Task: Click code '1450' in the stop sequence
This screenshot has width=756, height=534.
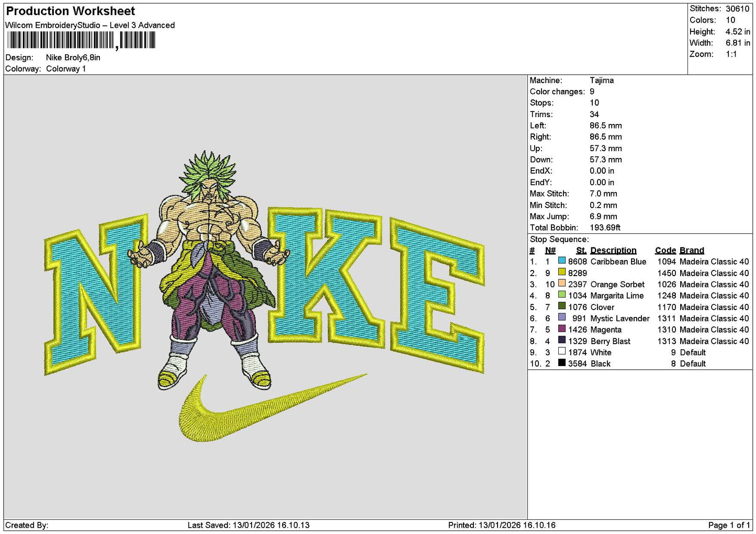Action: 667,273
